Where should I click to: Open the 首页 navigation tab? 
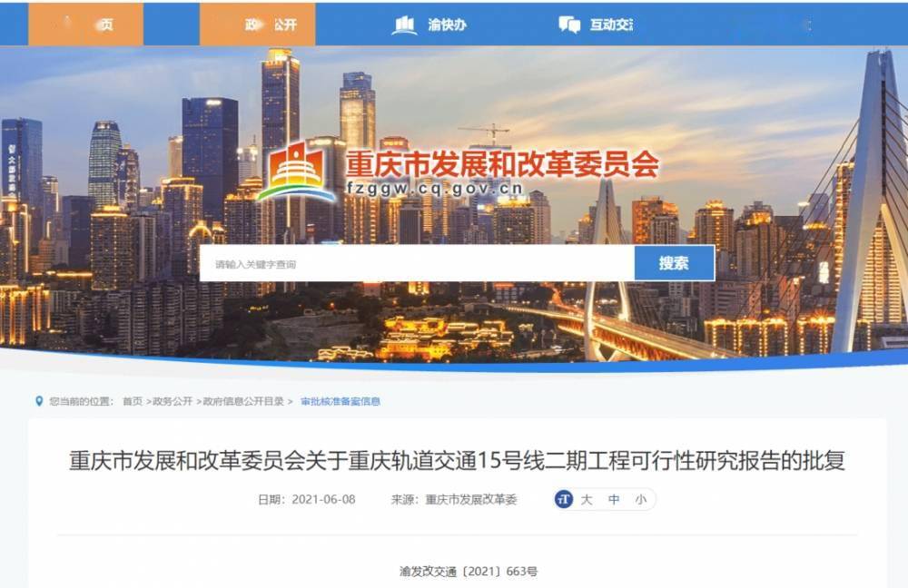[x=85, y=24]
